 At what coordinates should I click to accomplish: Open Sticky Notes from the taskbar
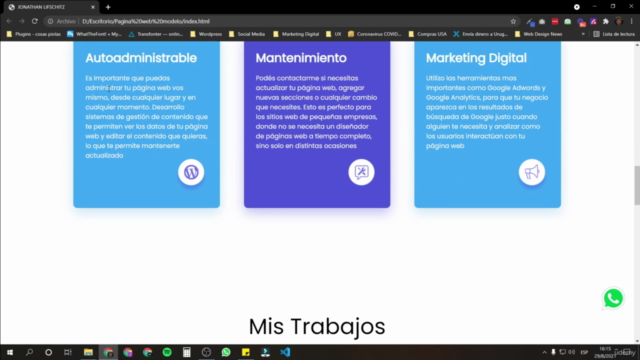[x=246, y=352]
